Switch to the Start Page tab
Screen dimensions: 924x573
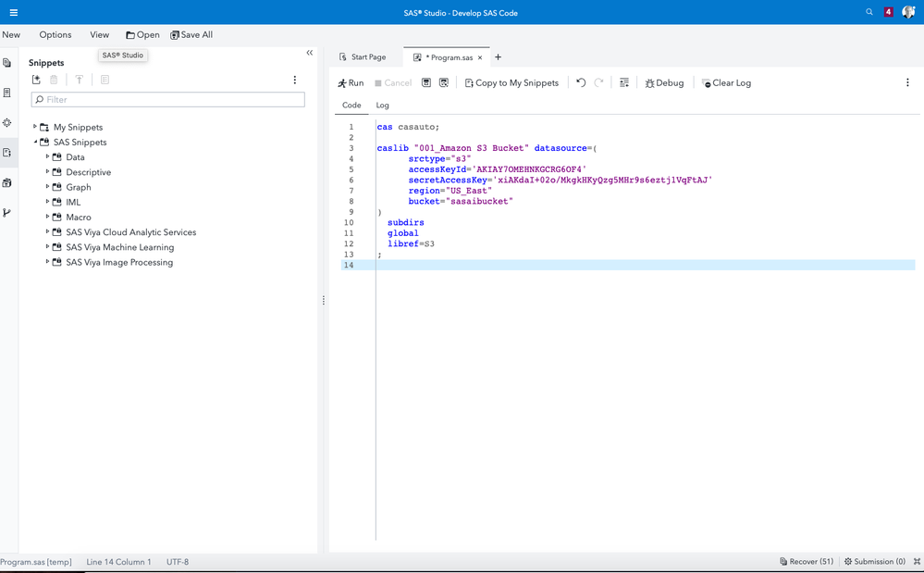[363, 57]
